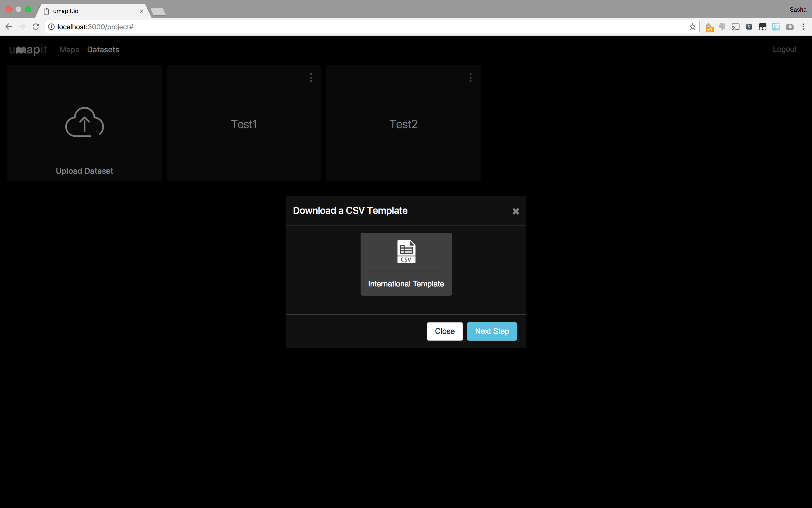This screenshot has height=508, width=812.
Task: Click the Cast extension icon
Action: tap(735, 27)
